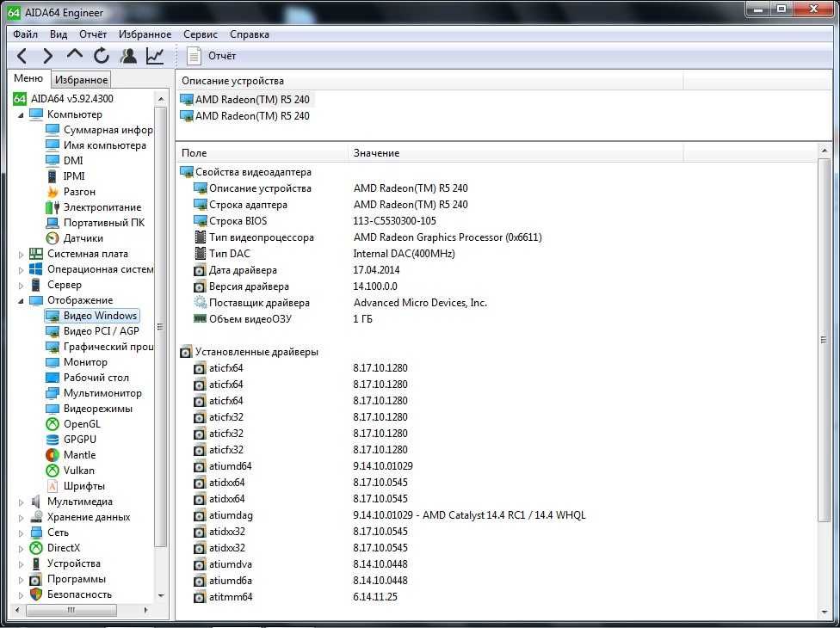Open the Графический процессор item
Screen dimensions: 840x628
coord(108,347)
